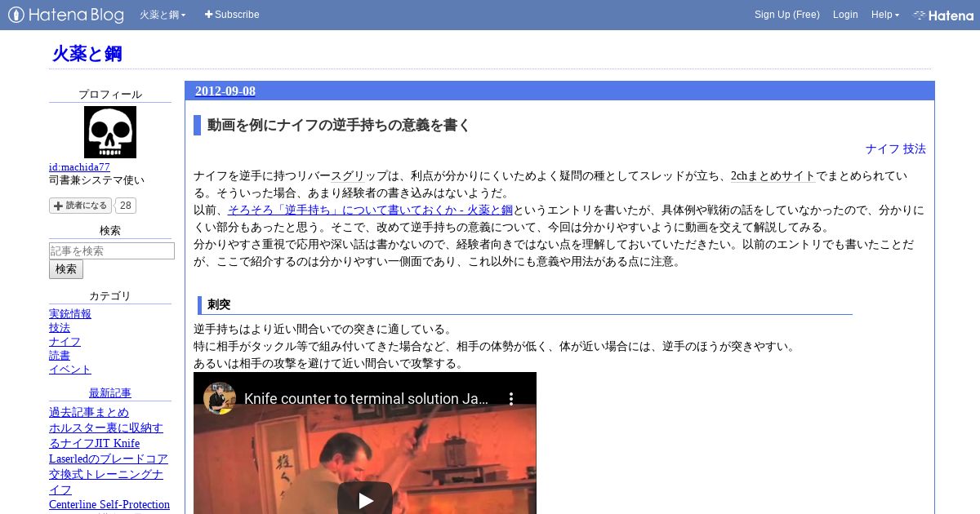
Task: Open the 実銃情報 category
Action: click(70, 314)
